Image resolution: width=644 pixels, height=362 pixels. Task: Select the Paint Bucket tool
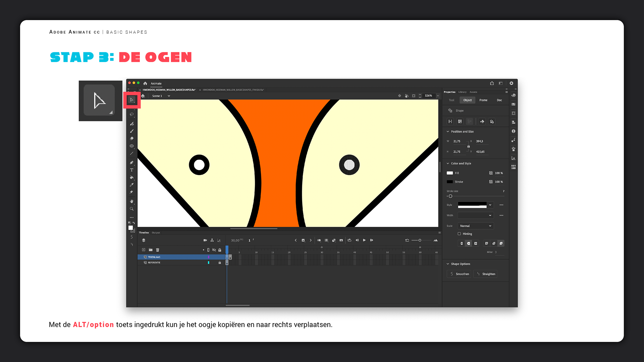(x=131, y=177)
